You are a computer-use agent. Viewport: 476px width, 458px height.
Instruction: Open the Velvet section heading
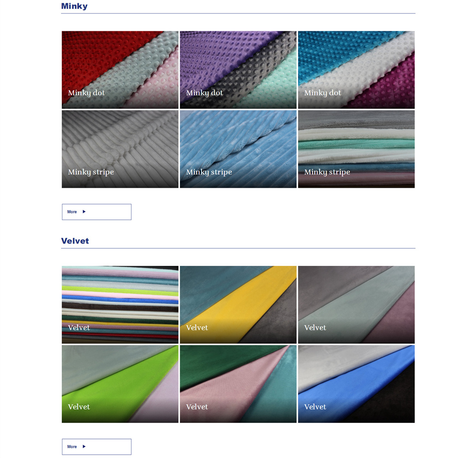pos(75,241)
